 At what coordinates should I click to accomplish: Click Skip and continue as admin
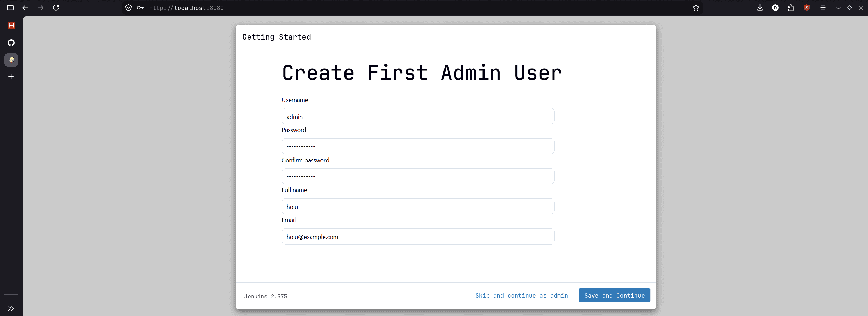[521, 296]
